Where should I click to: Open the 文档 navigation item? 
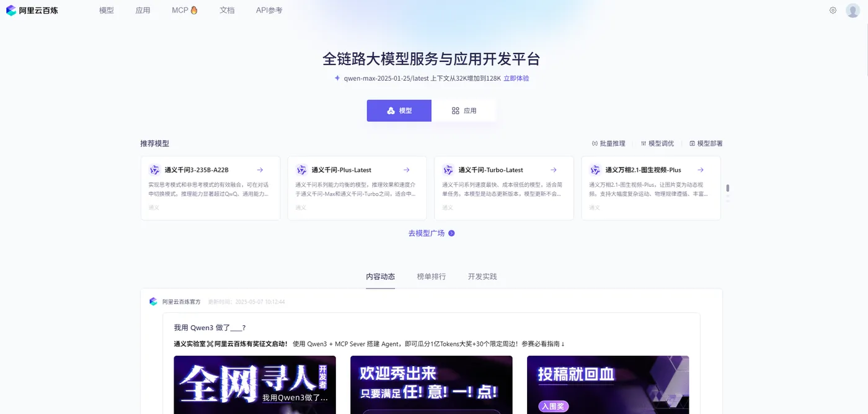tap(227, 11)
